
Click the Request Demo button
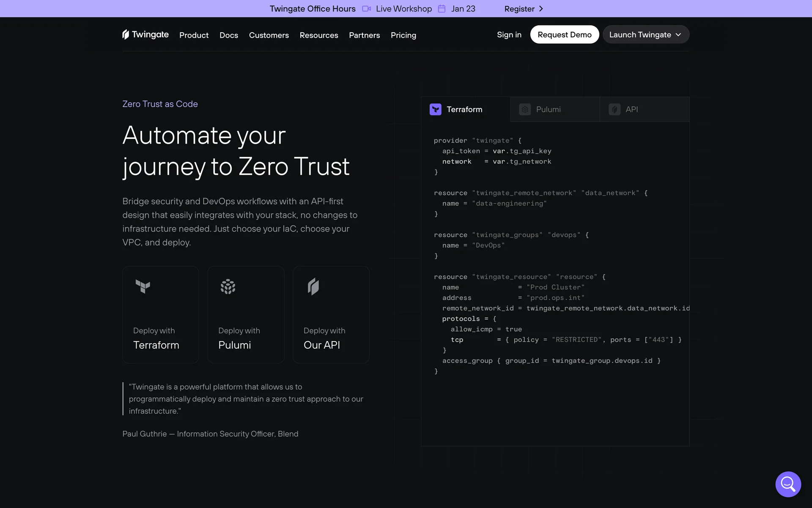coord(564,35)
